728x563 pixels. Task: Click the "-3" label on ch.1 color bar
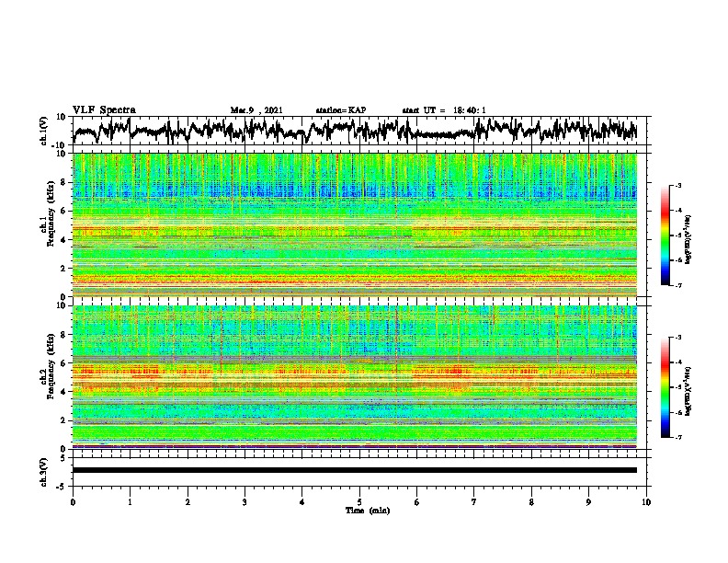(678, 185)
